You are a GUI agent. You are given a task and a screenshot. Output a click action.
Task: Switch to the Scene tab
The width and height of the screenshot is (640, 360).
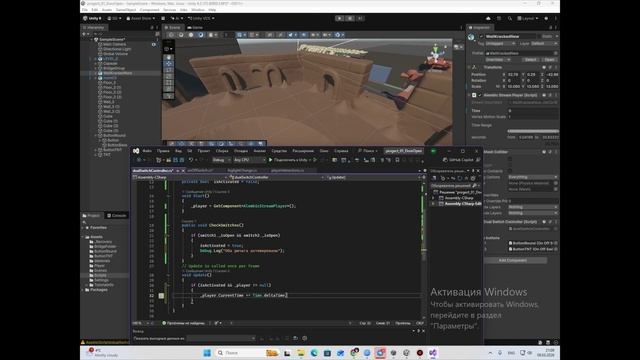172,27
